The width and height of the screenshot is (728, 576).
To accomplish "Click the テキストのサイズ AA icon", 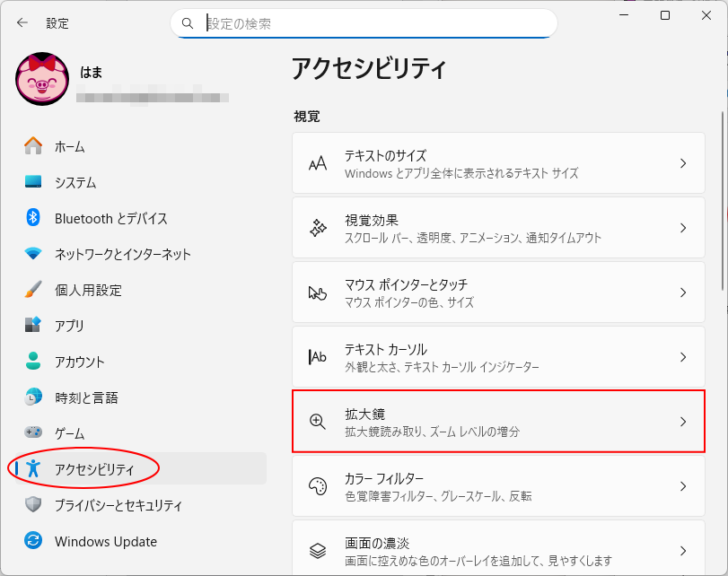I will pyautogui.click(x=318, y=163).
